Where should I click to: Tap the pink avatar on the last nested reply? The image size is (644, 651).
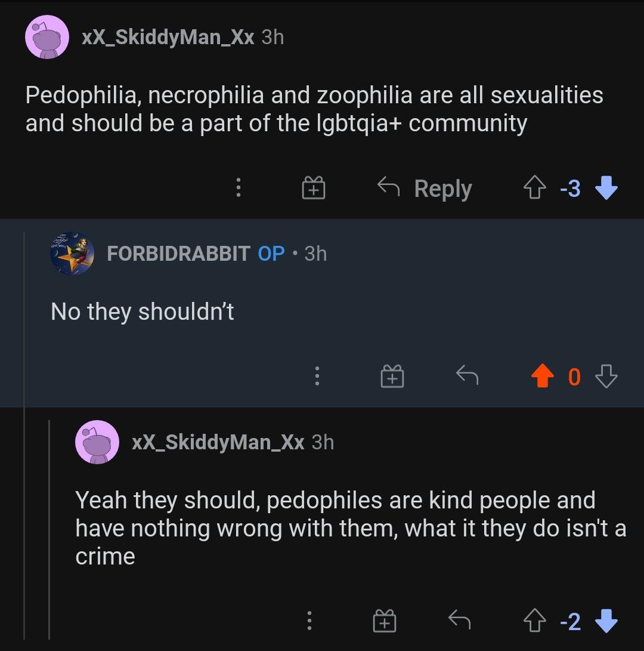97,442
